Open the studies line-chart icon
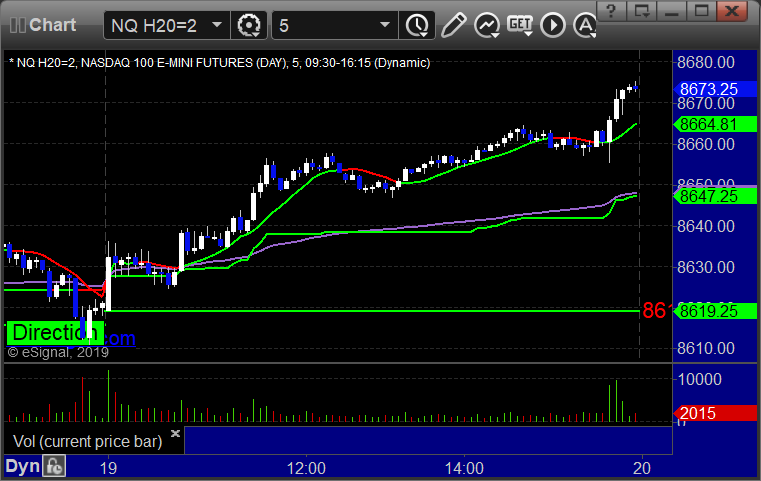Viewport: 761px width, 481px height. pyautogui.click(x=487, y=25)
